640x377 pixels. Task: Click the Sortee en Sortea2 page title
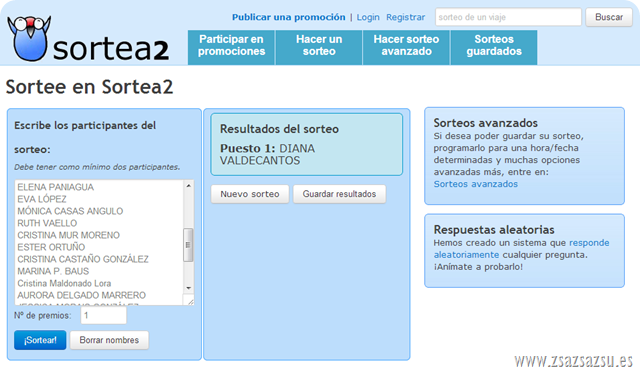pyautogui.click(x=89, y=87)
